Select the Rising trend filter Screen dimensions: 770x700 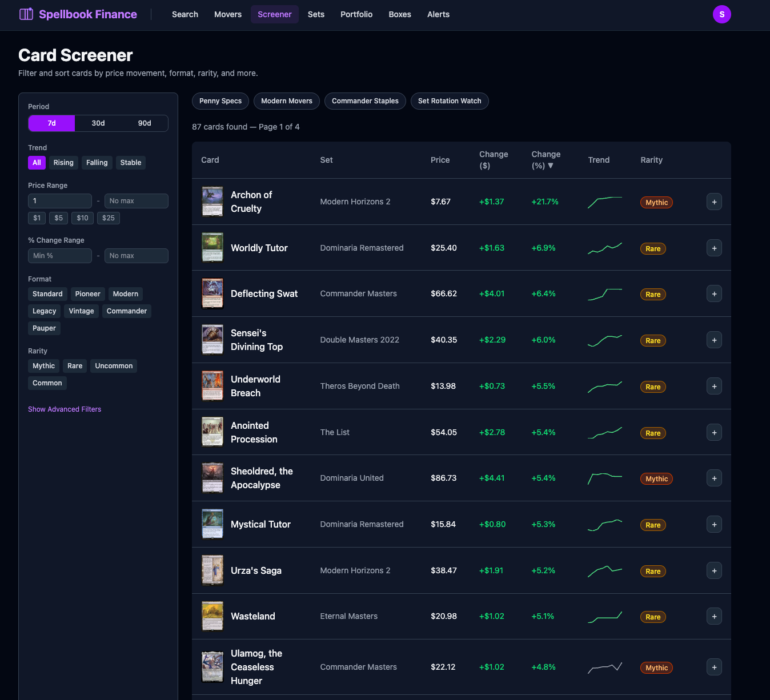(x=63, y=163)
